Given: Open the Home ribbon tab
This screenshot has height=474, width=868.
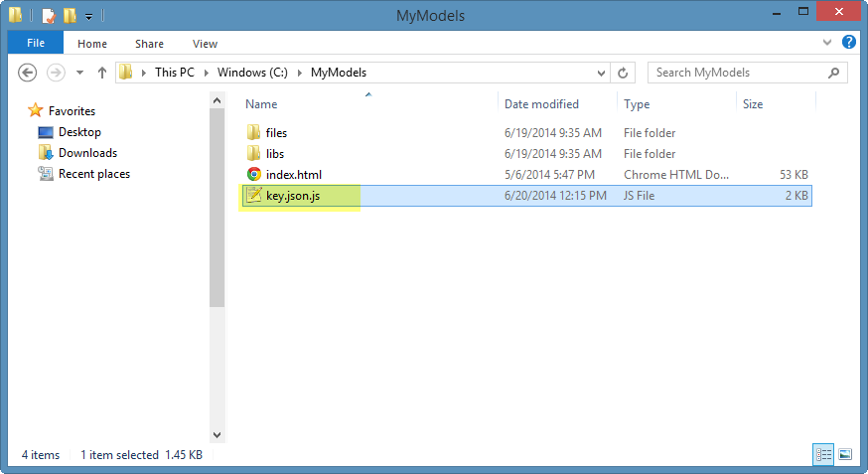Looking at the screenshot, I should pos(92,43).
